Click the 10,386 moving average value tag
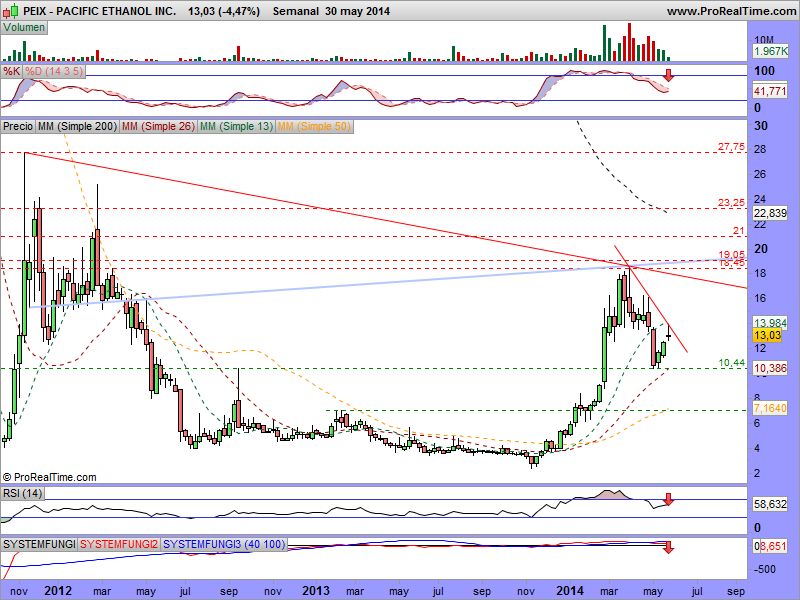800x600 pixels. point(770,368)
